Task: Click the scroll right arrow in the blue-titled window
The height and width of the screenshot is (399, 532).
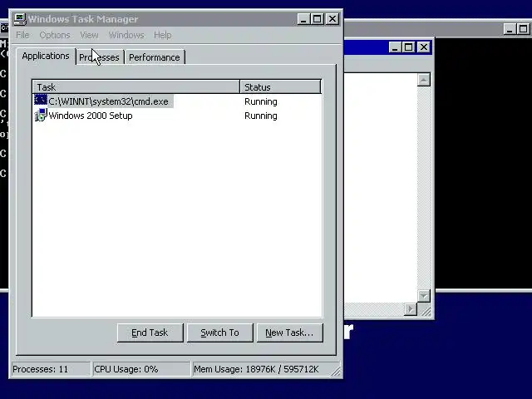Action: point(411,309)
